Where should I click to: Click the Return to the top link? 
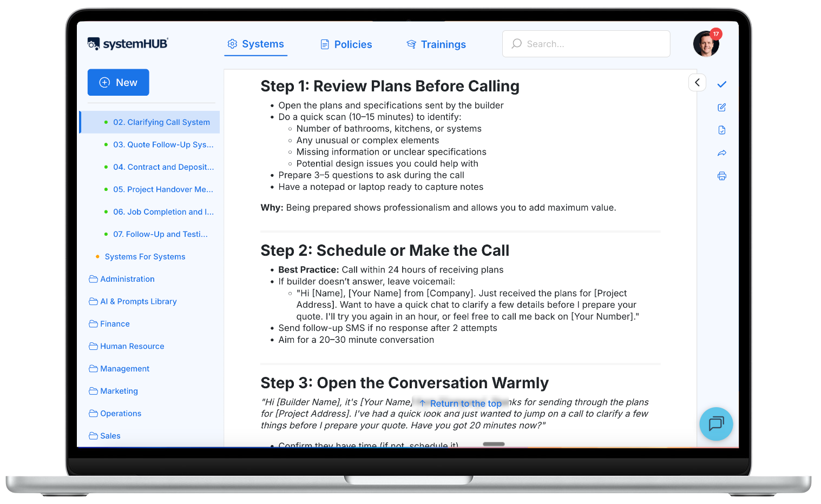point(461,403)
